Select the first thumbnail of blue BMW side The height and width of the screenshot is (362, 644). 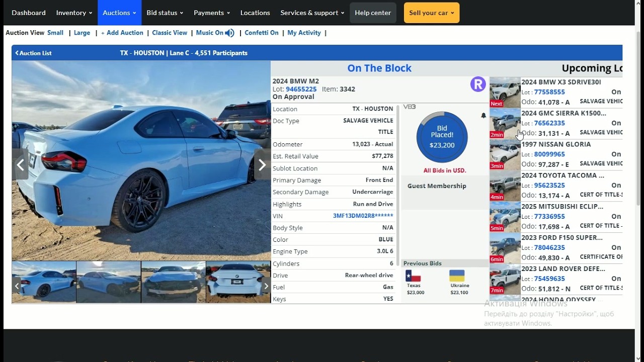pos(44,282)
